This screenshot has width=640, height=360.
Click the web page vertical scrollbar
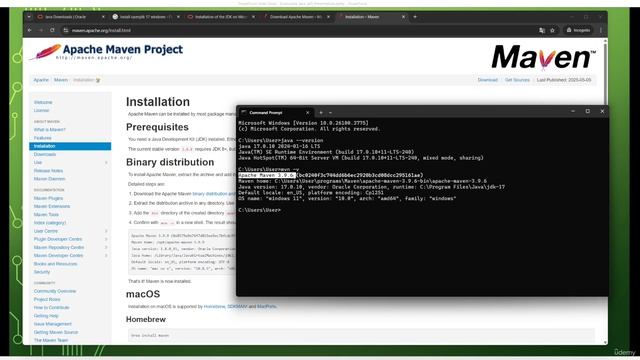click(605, 192)
